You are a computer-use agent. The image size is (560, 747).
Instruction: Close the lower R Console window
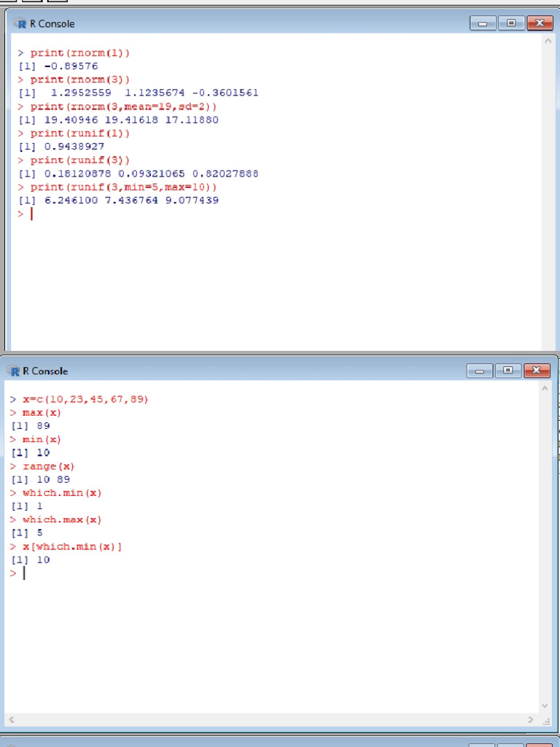click(537, 370)
